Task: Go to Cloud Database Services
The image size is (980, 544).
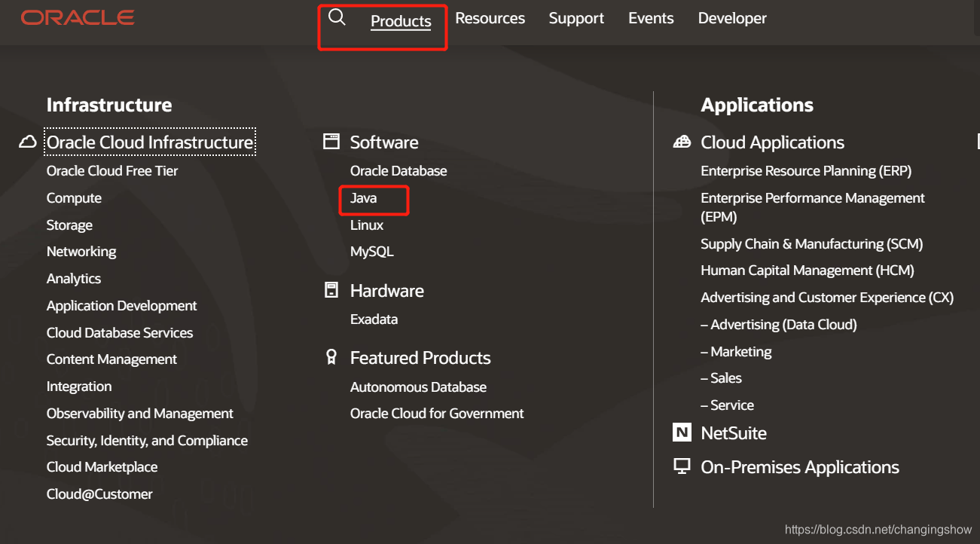Action: (120, 333)
